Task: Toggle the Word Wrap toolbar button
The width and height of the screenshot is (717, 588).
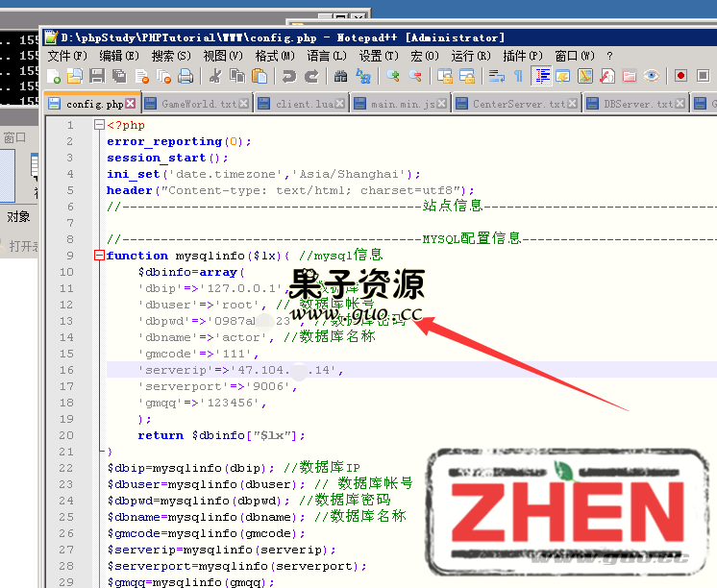Action: [x=496, y=76]
